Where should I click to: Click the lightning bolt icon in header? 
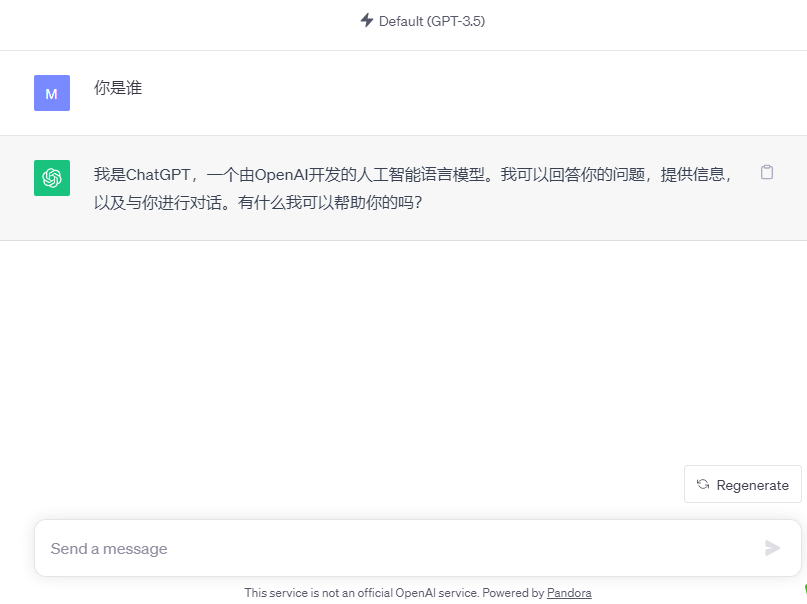(x=367, y=20)
